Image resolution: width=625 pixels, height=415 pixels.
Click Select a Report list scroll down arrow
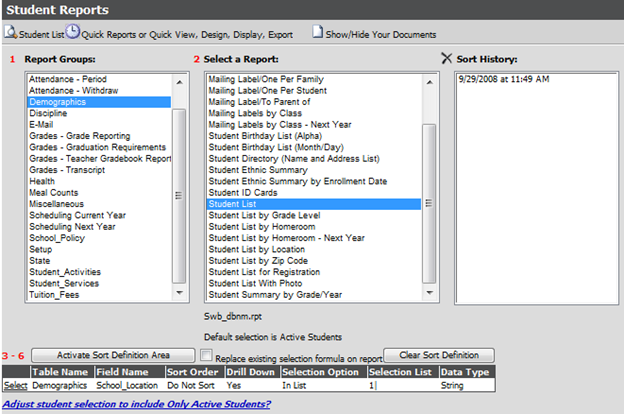tap(429, 293)
